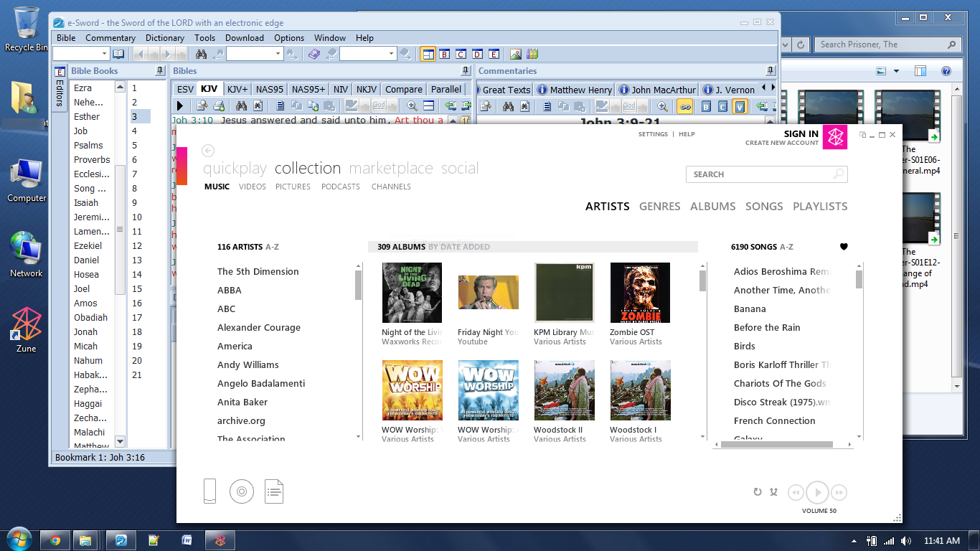Image resolution: width=980 pixels, height=551 pixels.
Task: Open the Zune disc burn icon
Action: pos(242,491)
